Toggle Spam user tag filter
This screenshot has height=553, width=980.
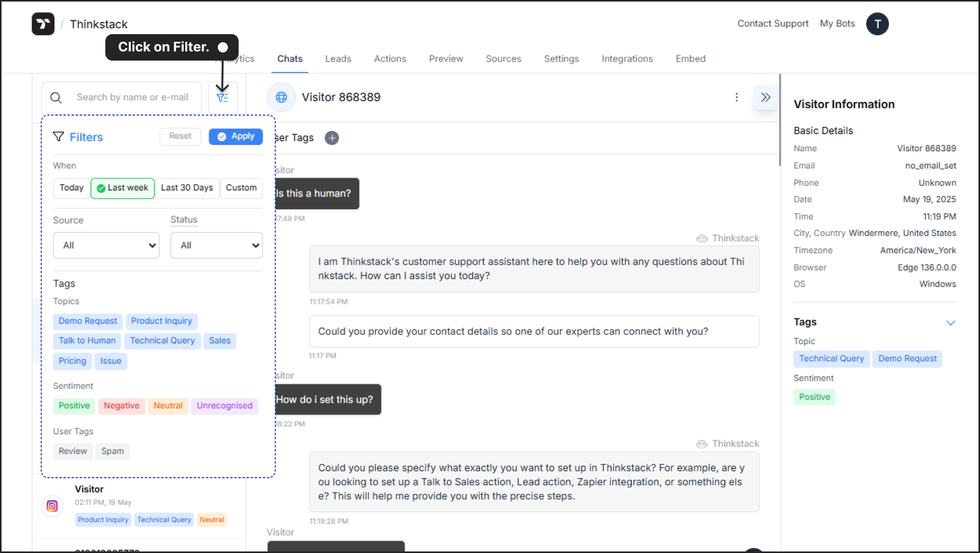pos(112,451)
